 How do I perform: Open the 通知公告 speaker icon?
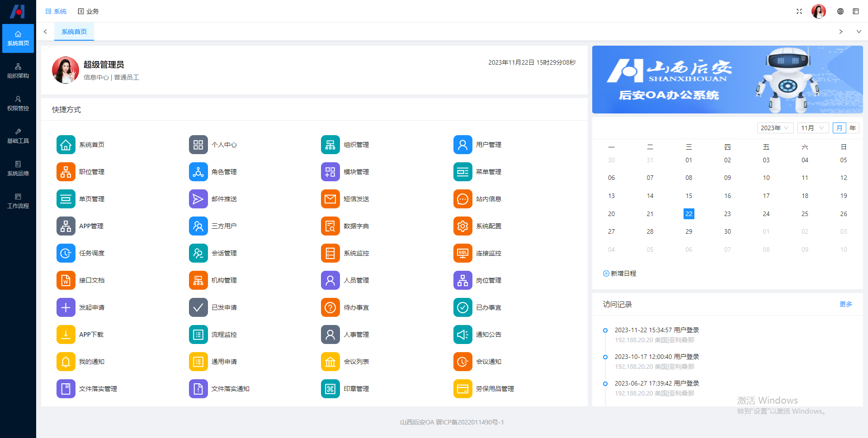click(462, 334)
